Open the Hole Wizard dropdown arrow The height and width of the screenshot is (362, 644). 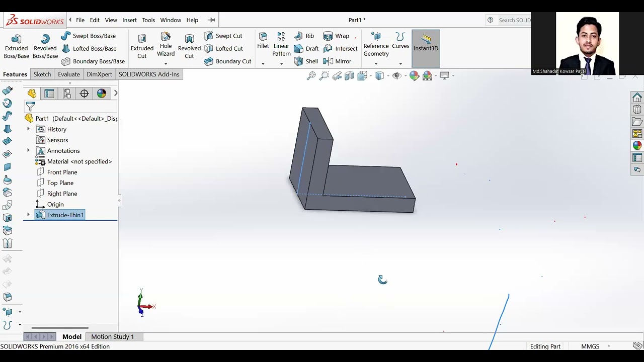coord(166,64)
